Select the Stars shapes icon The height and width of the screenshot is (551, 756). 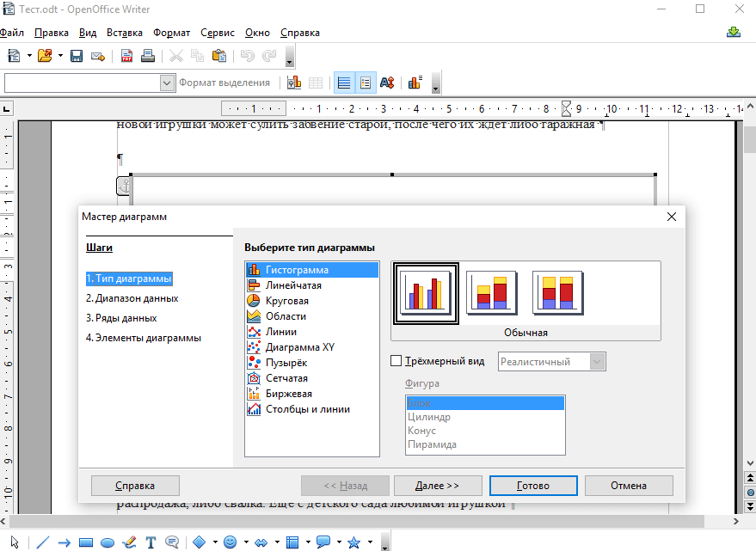353,542
